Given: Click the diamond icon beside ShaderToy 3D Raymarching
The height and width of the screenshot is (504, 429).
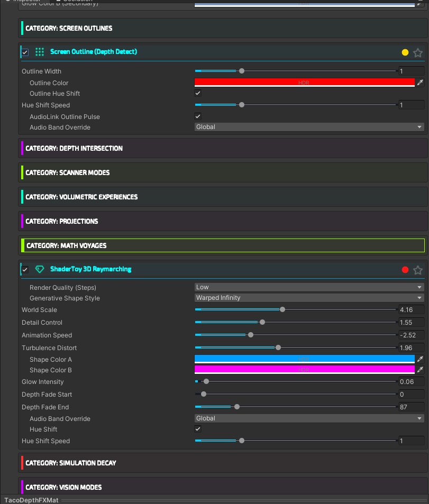Looking at the screenshot, I should pyautogui.click(x=39, y=269).
